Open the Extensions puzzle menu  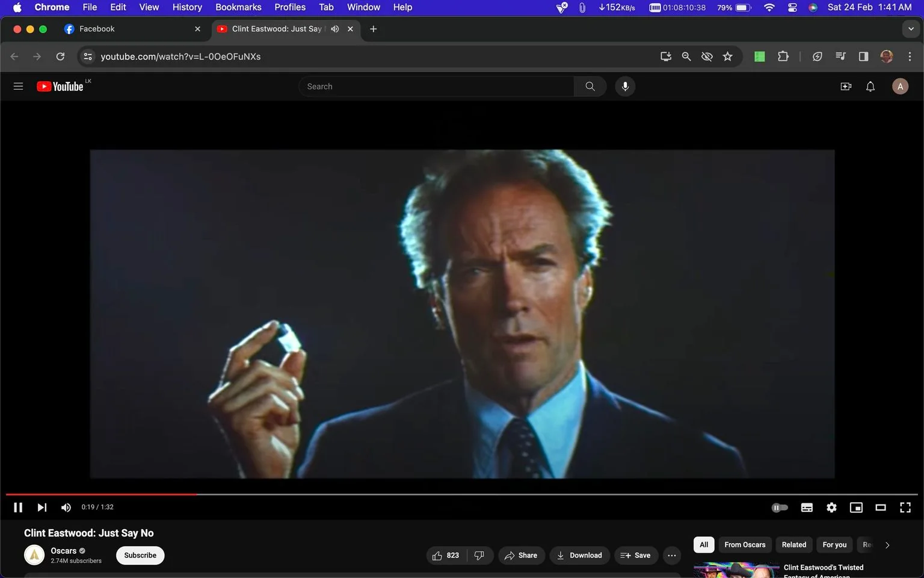783,57
